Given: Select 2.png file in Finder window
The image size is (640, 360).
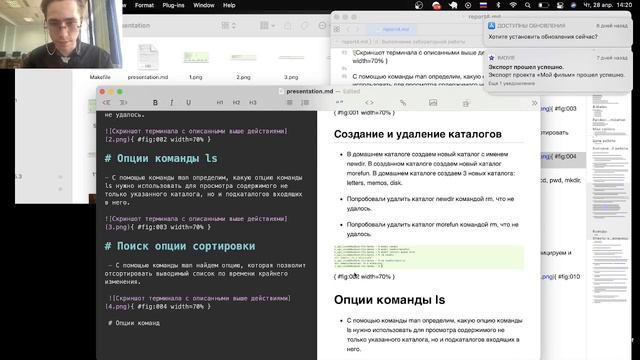Looking at the screenshot, I should pos(243,64).
